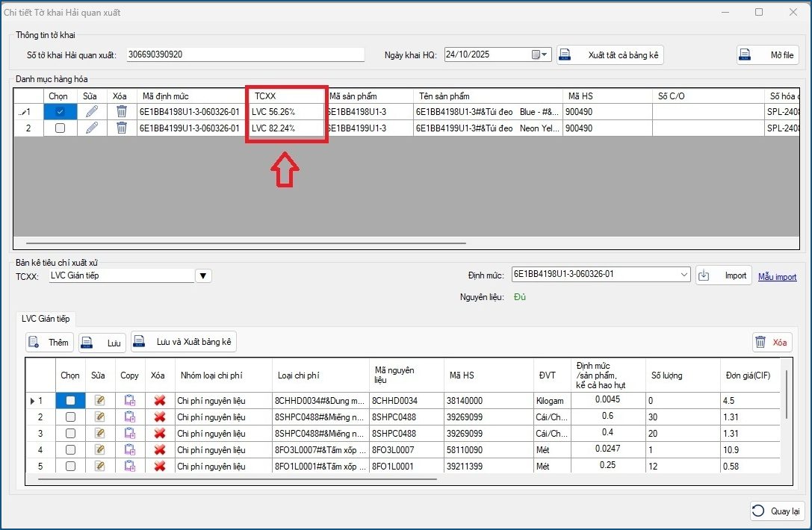Check the Chọn checkbox for goods row 2
Viewport: 812px width, 530px height.
(x=60, y=128)
